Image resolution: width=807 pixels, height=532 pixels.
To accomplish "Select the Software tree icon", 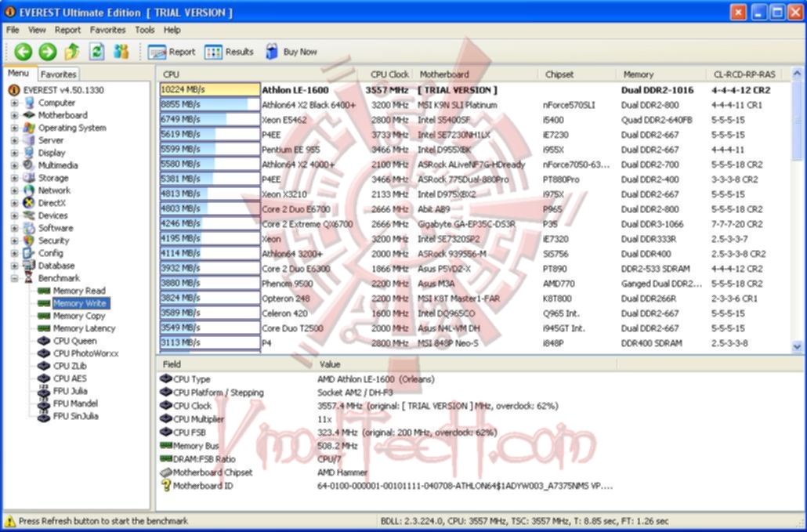I will (29, 228).
